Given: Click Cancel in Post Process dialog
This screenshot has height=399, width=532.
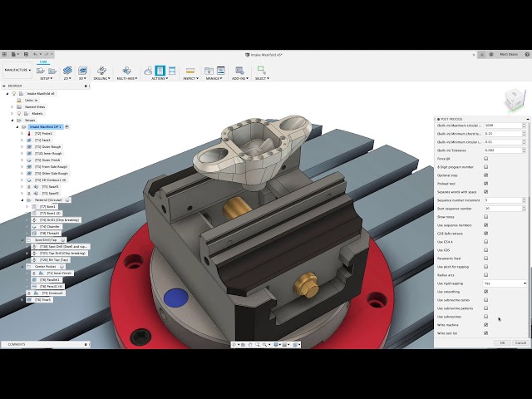Looking at the screenshot, I should pos(520,342).
